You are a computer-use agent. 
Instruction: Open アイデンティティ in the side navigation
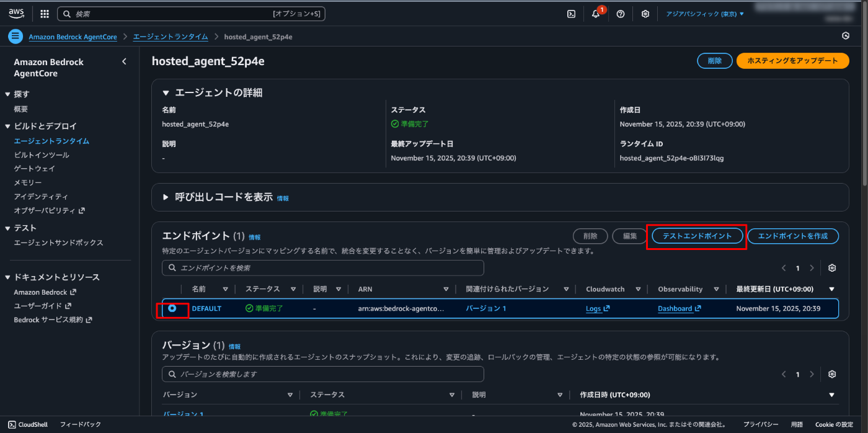(x=41, y=197)
